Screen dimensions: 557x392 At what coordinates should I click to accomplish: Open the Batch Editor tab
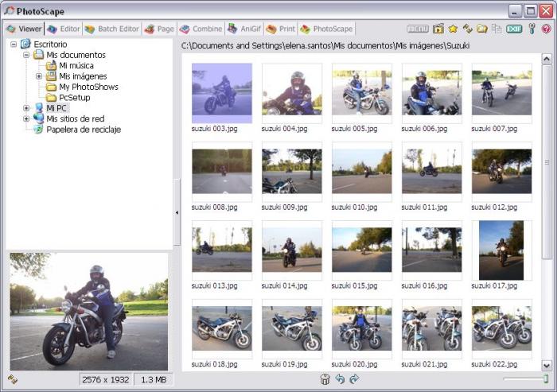(111, 29)
